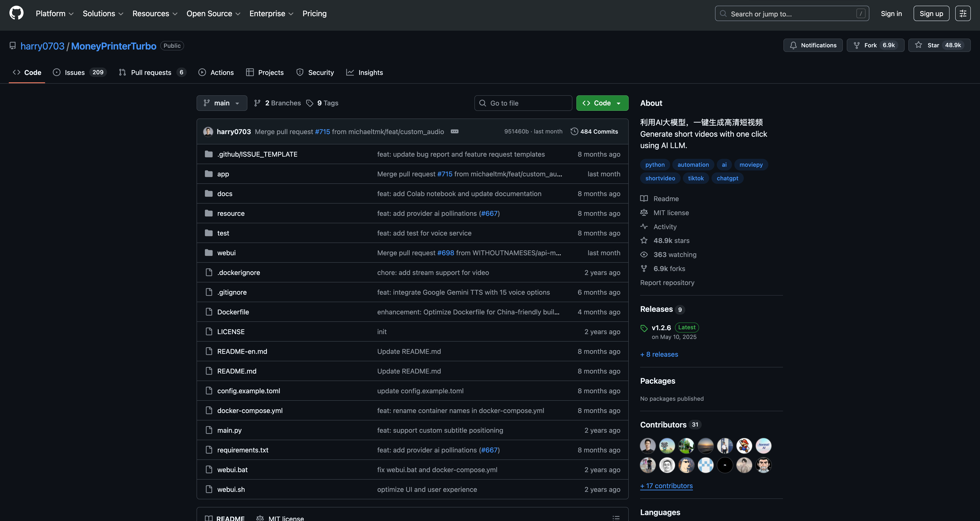This screenshot has height=521, width=980.
Task: Open README outline list icon
Action: tap(616, 517)
